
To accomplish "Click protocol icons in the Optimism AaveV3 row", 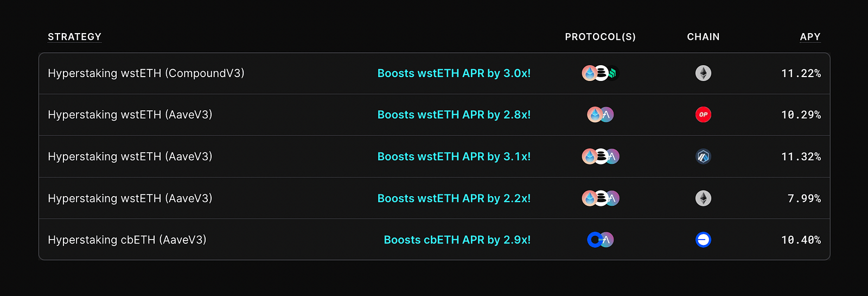I will point(601,115).
